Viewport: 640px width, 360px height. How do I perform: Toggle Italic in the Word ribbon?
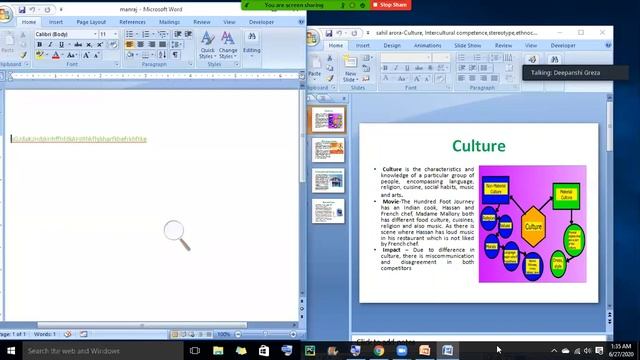(50, 44)
